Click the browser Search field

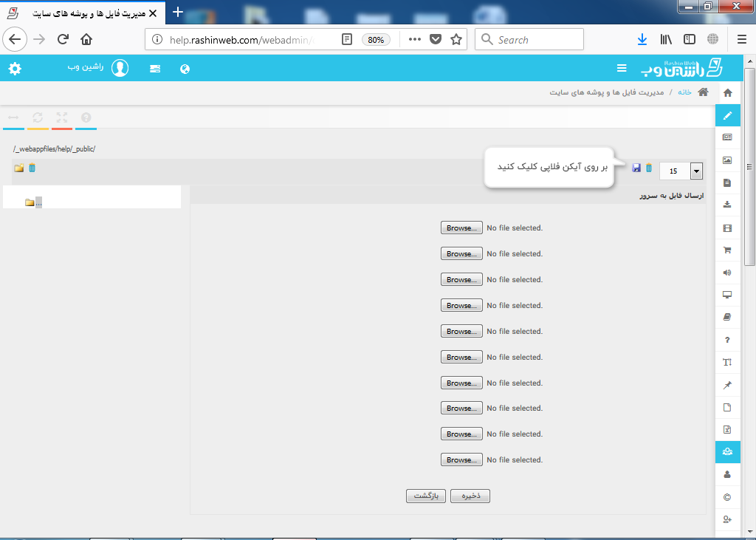pos(529,40)
